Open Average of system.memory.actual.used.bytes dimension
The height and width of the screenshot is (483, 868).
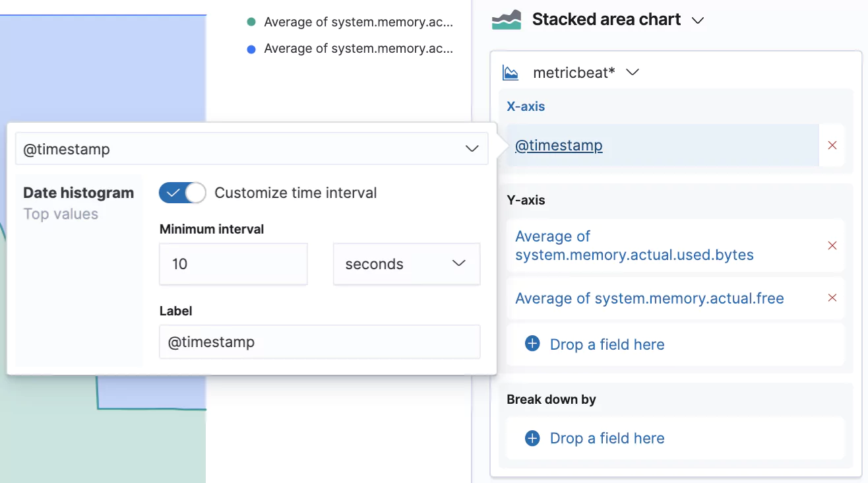[634, 245]
